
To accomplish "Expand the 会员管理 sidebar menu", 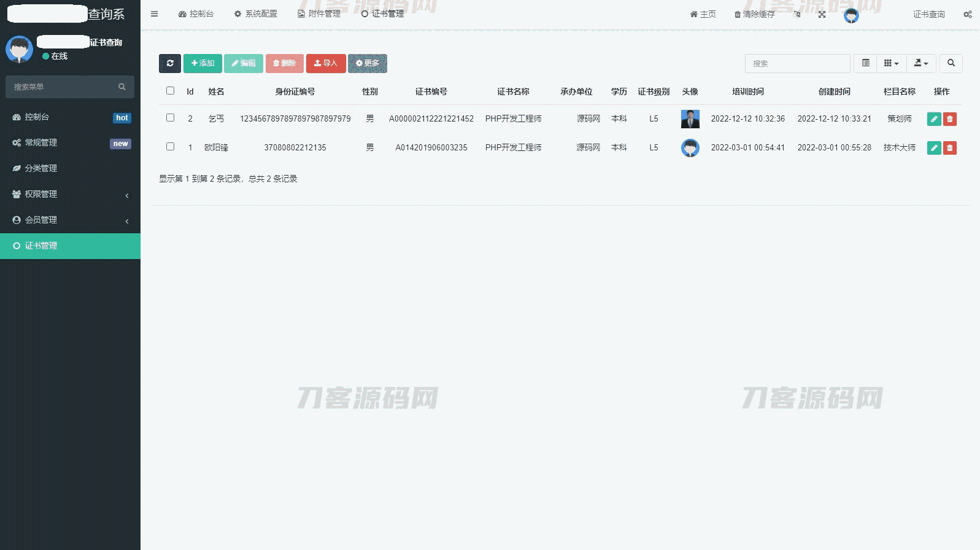I will [70, 220].
